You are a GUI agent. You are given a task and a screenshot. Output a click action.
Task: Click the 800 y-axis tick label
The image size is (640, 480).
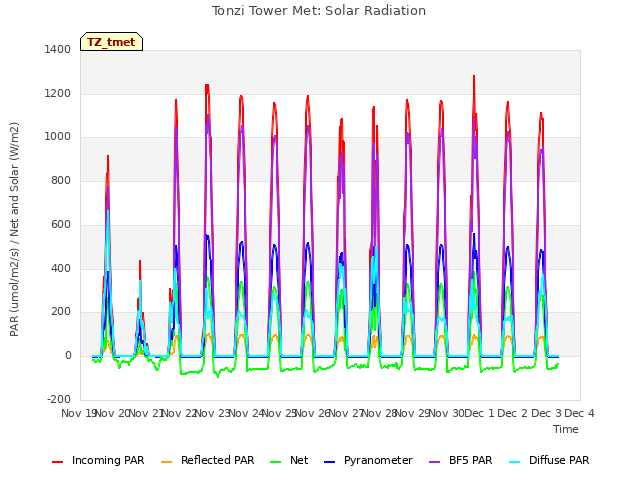[x=61, y=180]
